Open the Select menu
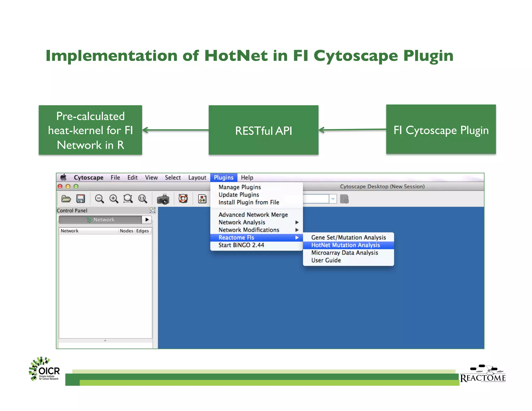This screenshot has height=411, width=532. tap(173, 178)
